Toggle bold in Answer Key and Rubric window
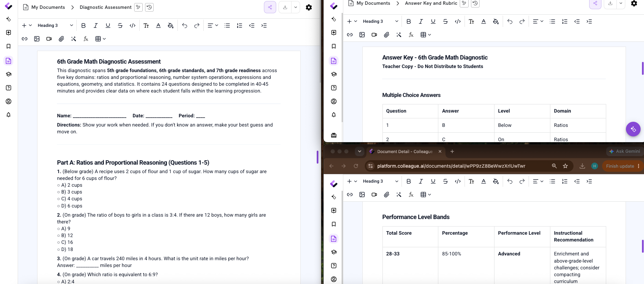This screenshot has width=644, height=284. click(x=409, y=21)
